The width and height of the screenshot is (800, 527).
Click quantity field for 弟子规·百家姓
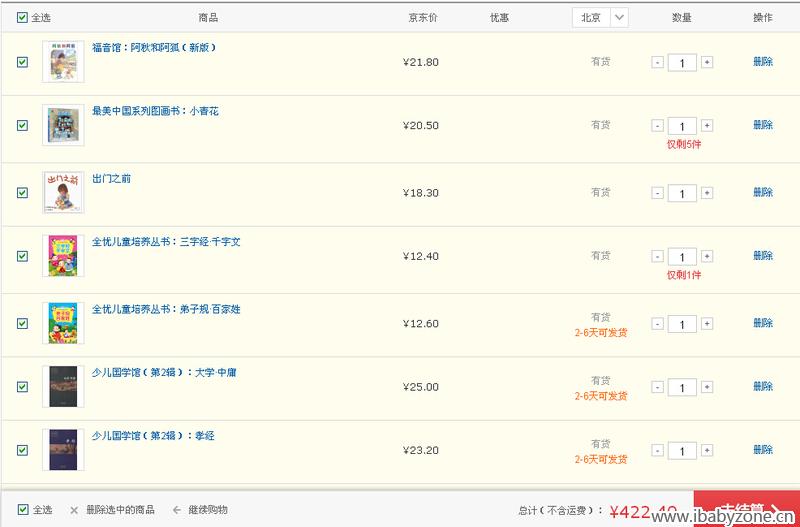[682, 324]
